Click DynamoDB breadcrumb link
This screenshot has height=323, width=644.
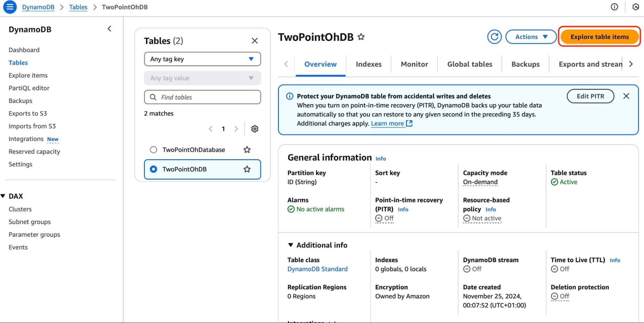[x=38, y=7]
